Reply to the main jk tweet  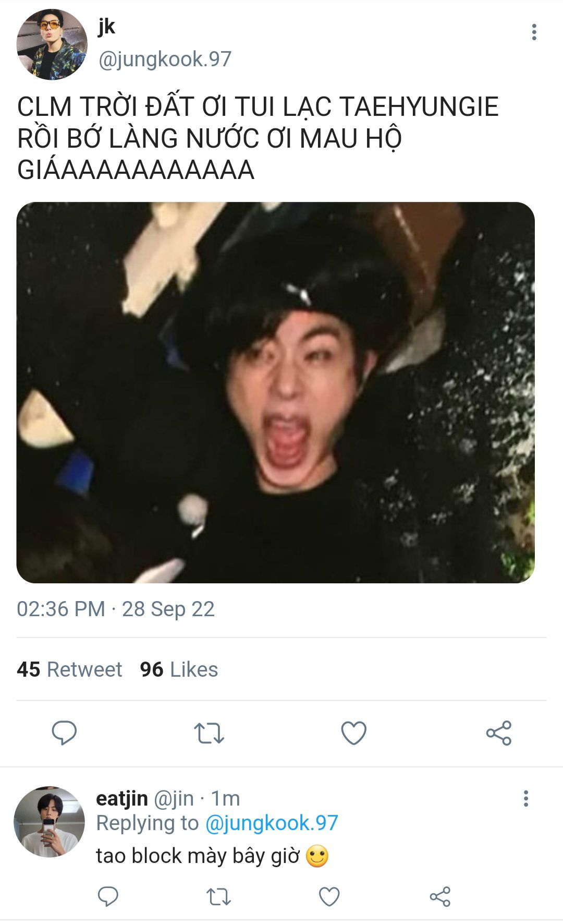point(64,733)
